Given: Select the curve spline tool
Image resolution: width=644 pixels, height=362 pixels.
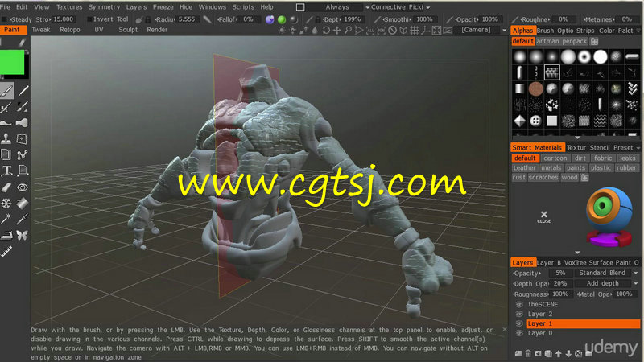Looking at the screenshot, I should [x=23, y=154].
